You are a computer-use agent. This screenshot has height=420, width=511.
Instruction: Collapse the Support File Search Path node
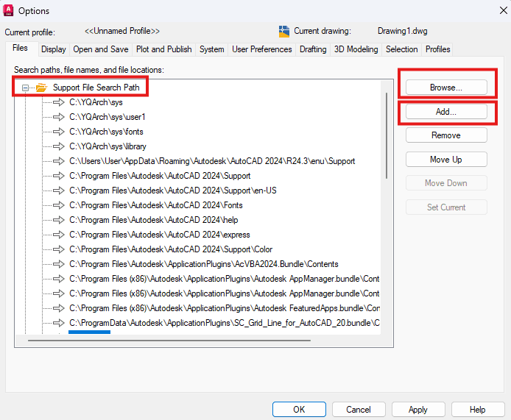pyautogui.click(x=25, y=88)
